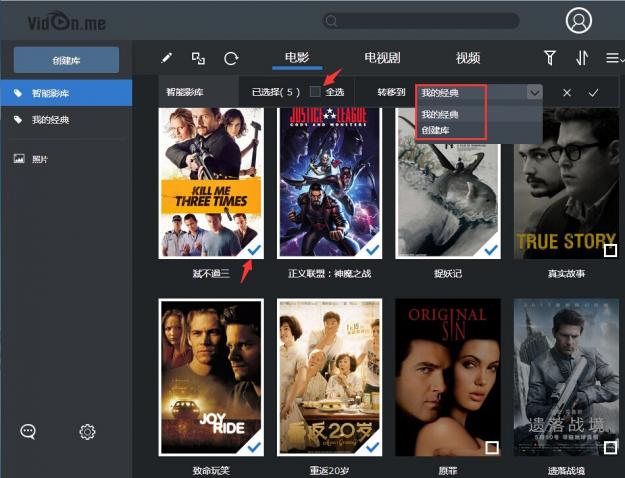
Task: Click the 转移到 label
Action: (391, 92)
